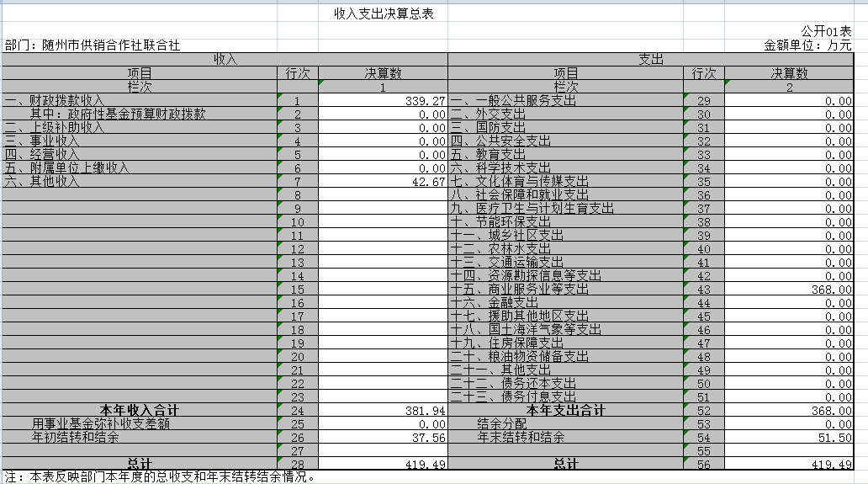Click the 十五、商业服务业等支出 cell
The image size is (868, 484).
coord(520,290)
